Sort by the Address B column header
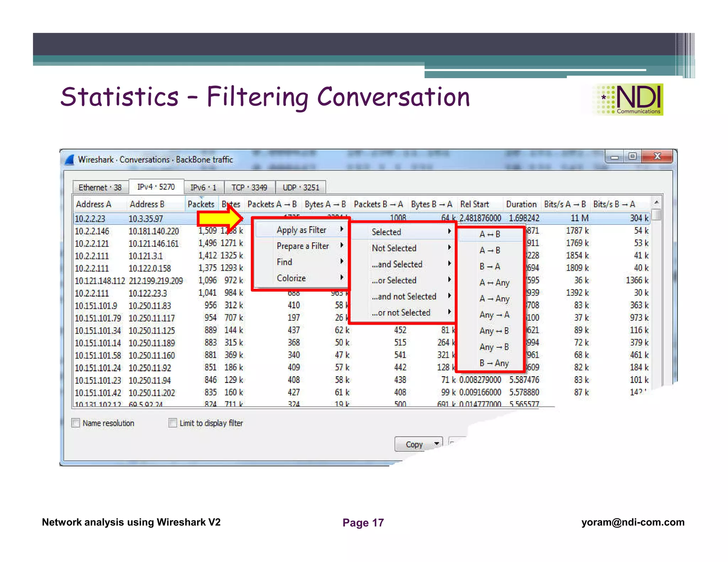Viewport: 728px width, 562px height. (x=156, y=204)
